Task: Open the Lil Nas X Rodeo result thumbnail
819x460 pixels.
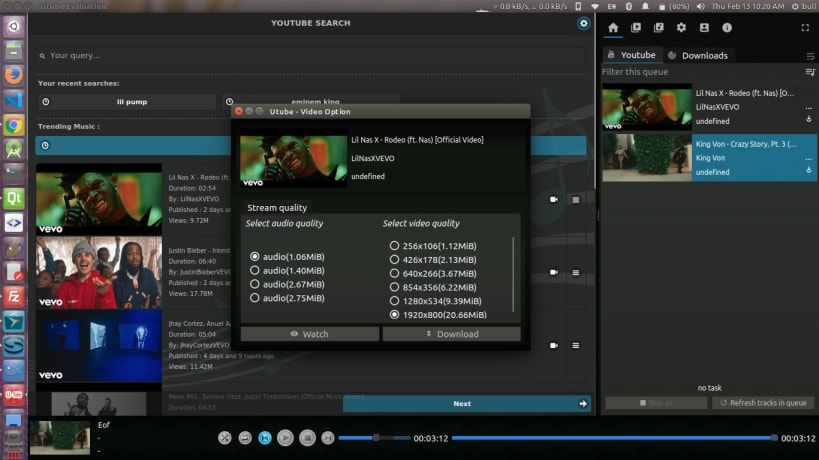Action: pos(99,200)
